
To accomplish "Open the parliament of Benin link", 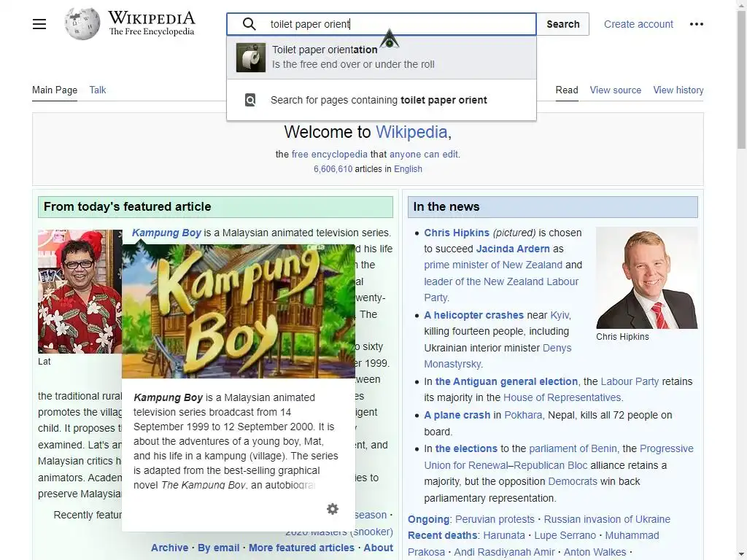I will [x=573, y=448].
